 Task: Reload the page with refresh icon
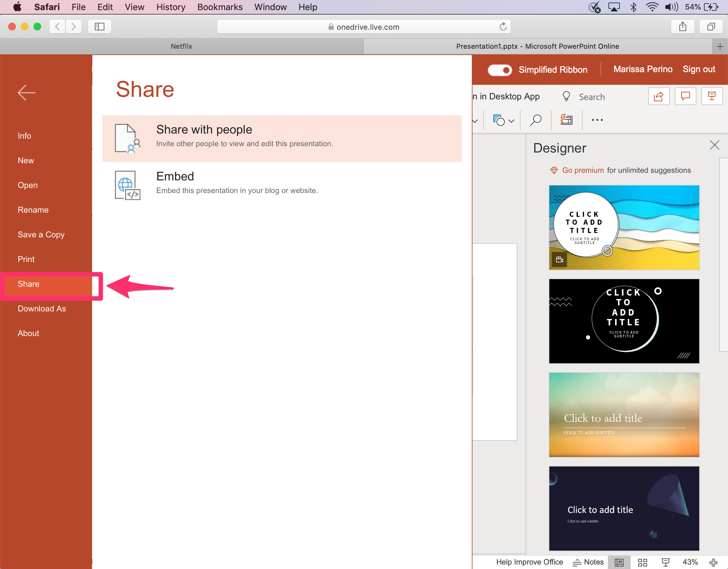click(503, 27)
